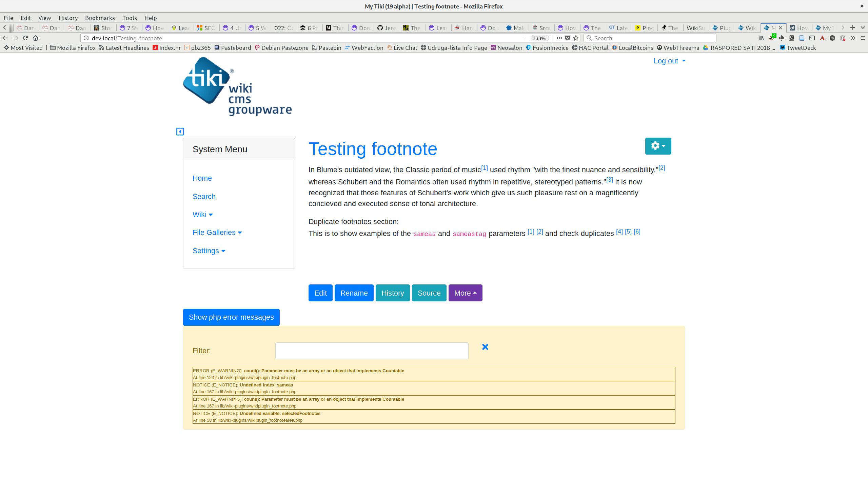Viewport: 868px width, 479px height.
Task: Click the Source button
Action: pyautogui.click(x=429, y=293)
